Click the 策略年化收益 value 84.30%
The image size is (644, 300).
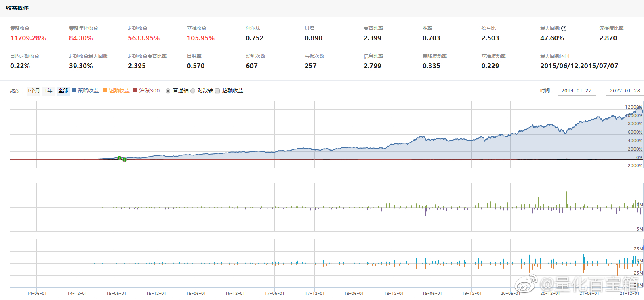(x=81, y=38)
